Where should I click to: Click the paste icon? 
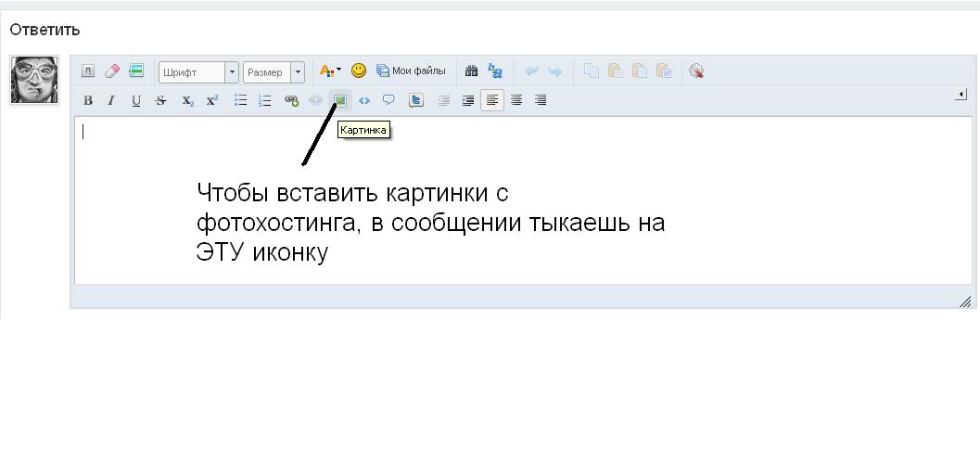pyautogui.click(x=615, y=71)
